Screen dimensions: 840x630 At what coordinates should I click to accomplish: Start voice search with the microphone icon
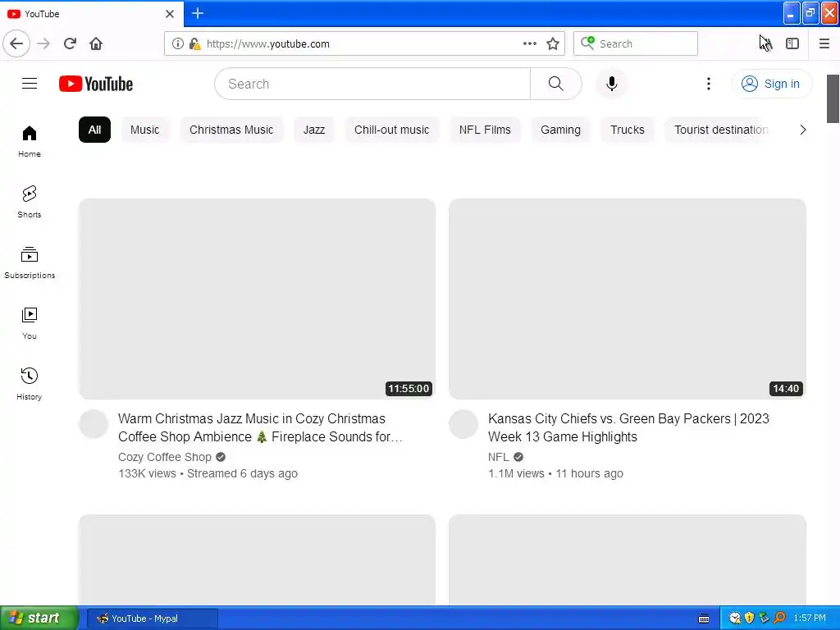(611, 84)
